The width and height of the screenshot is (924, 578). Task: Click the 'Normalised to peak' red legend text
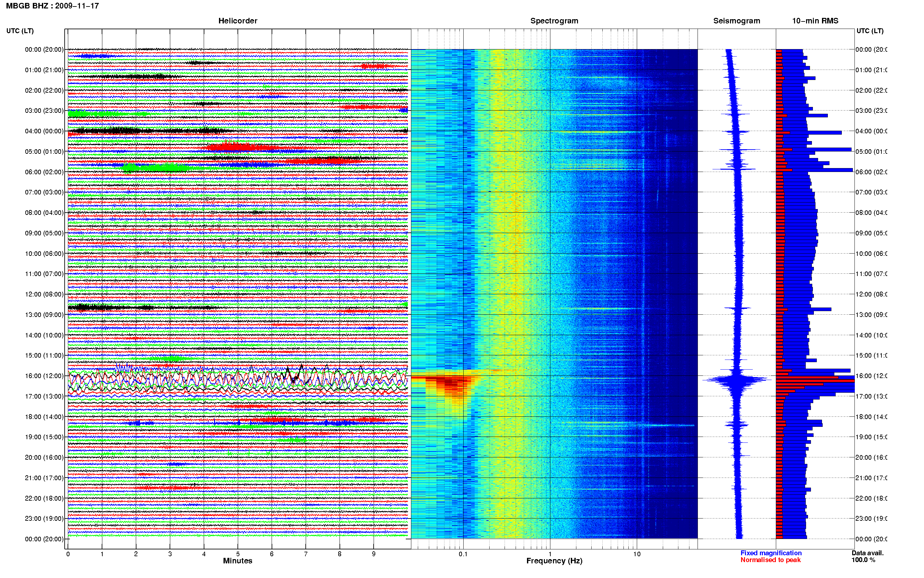coord(770,560)
